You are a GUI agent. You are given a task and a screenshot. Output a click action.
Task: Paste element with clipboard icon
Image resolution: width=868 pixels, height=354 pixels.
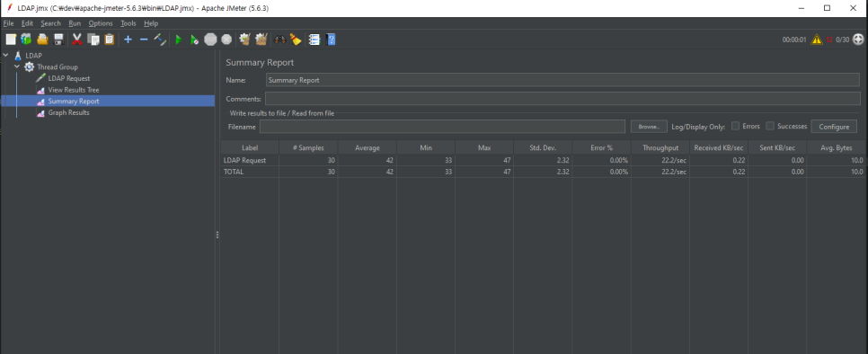(x=109, y=40)
